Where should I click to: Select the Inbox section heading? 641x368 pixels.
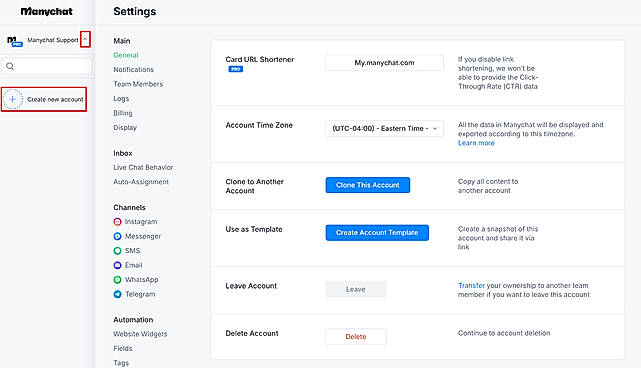click(x=123, y=153)
